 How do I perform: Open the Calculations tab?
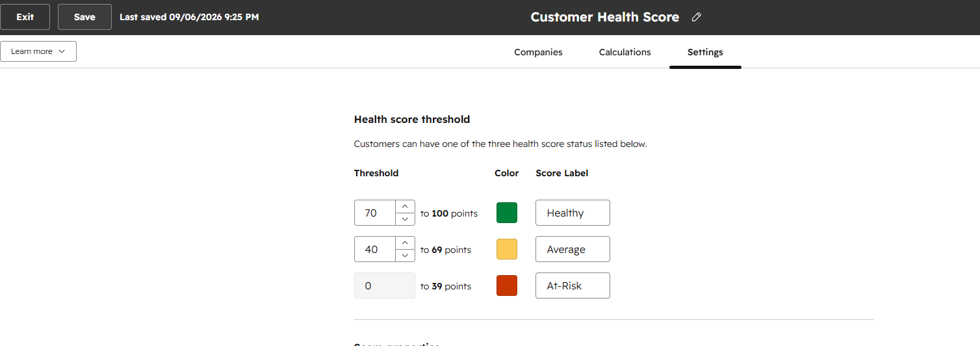pyautogui.click(x=625, y=52)
